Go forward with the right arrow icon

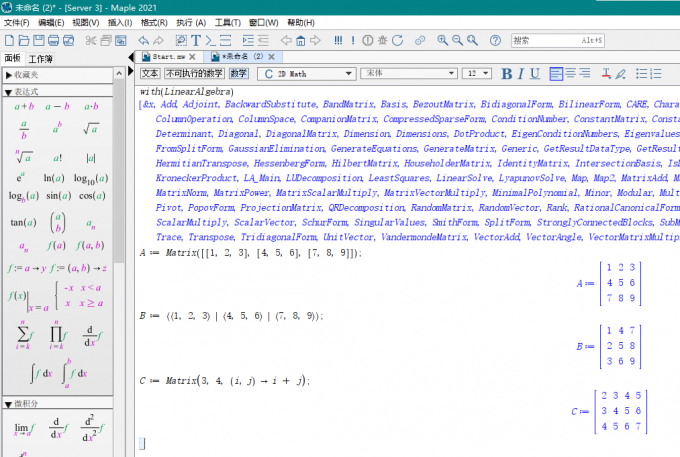315,40
